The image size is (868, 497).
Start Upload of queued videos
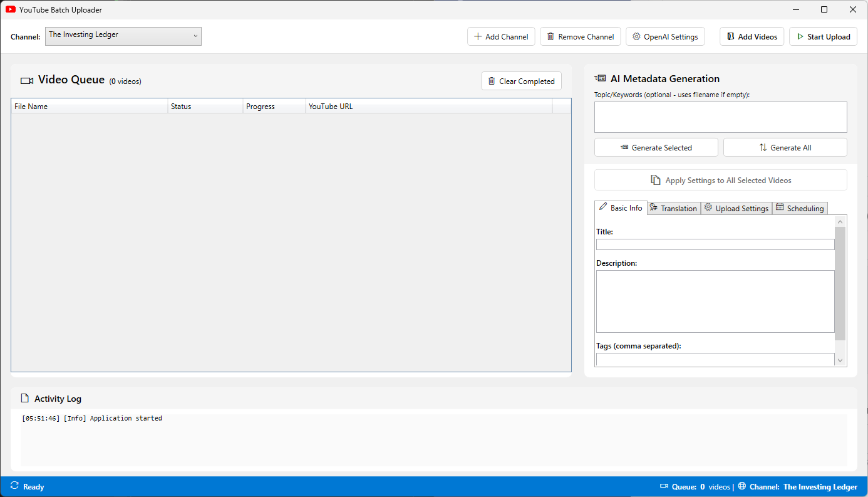[823, 36]
